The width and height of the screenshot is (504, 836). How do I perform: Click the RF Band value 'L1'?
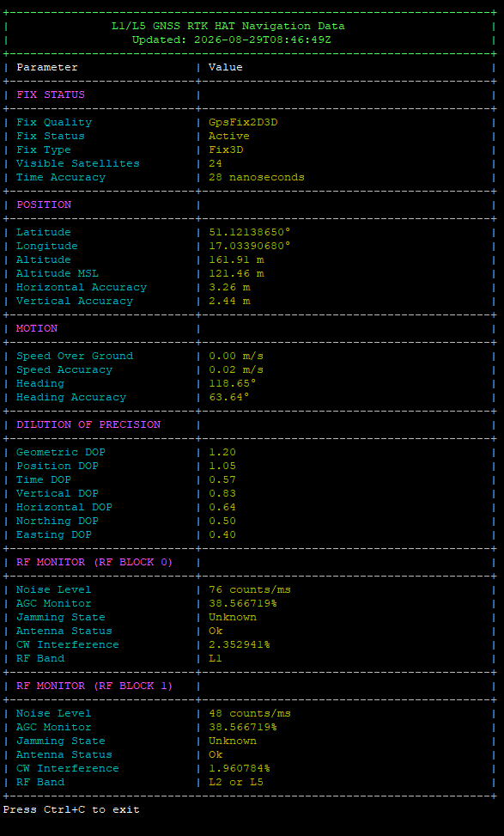pos(216,658)
